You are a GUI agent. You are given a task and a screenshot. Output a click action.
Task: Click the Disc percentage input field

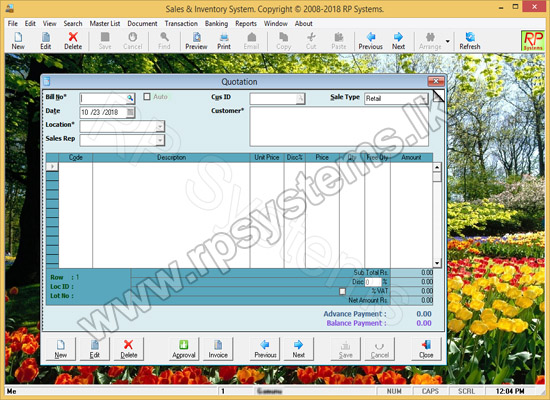[x=373, y=282]
